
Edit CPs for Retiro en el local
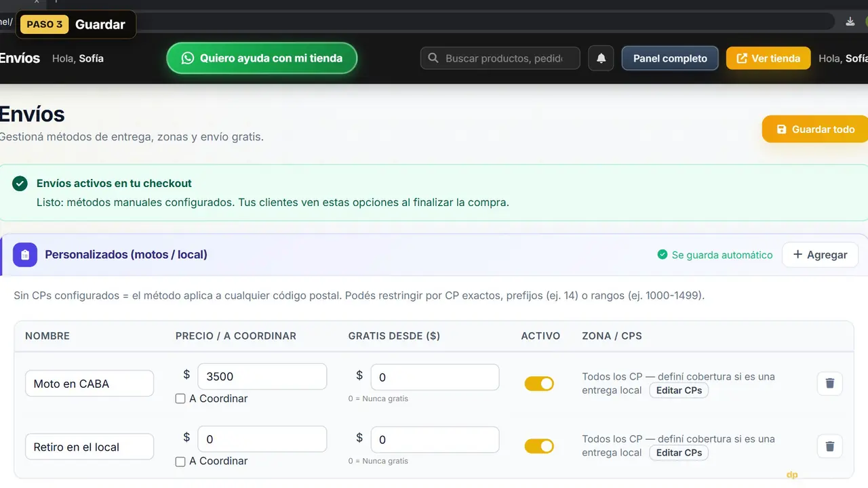coord(679,453)
